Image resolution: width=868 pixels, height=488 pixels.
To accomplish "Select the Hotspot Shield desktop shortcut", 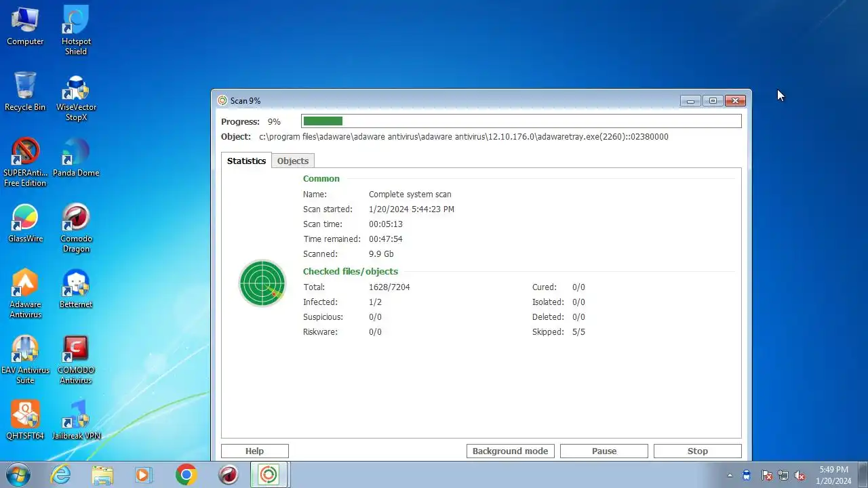I will (x=76, y=31).
